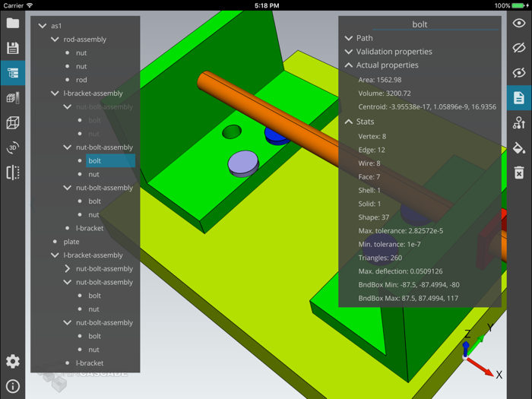This screenshot has width=532, height=399.
Task: Click the delete trash icon
Action: 519,173
